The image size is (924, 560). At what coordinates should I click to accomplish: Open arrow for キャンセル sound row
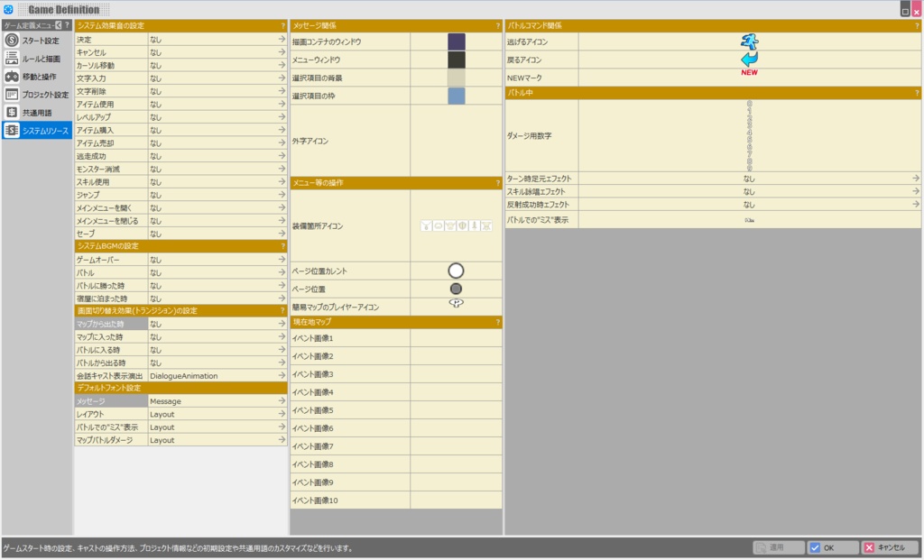pyautogui.click(x=282, y=51)
